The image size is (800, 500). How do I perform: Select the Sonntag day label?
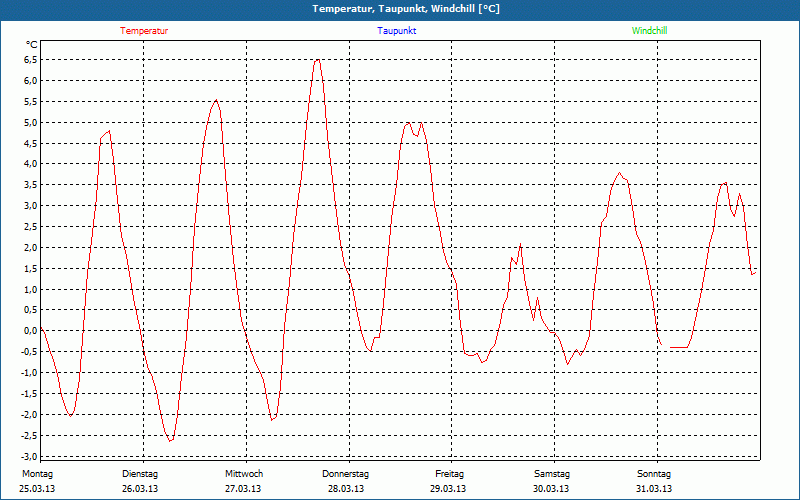[654, 474]
